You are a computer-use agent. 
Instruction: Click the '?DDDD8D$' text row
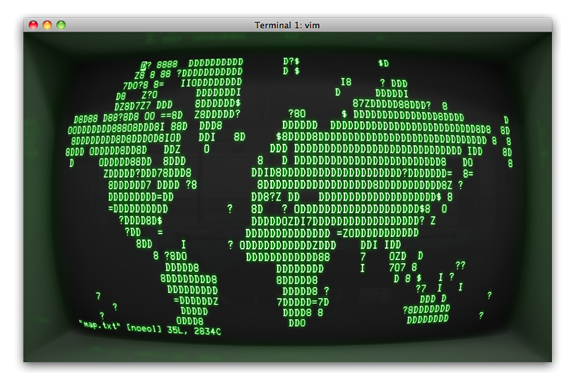pyautogui.click(x=141, y=221)
